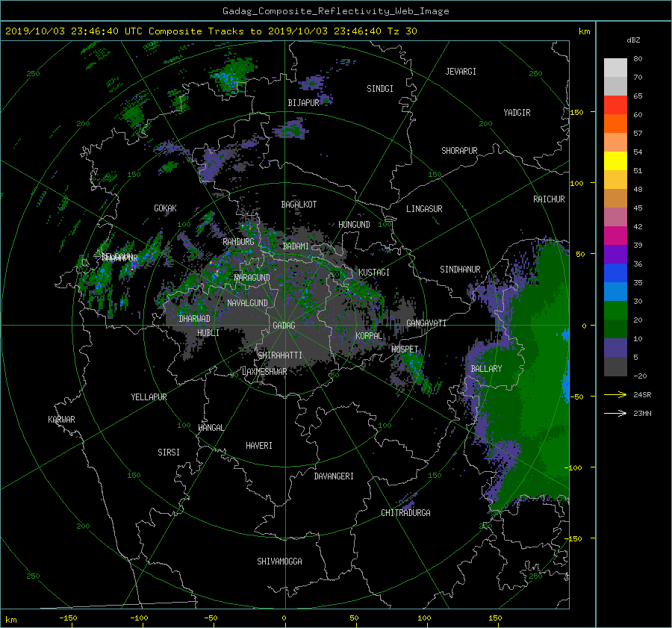Select the 51 dBZ yellow color swatch

pyautogui.click(x=615, y=161)
